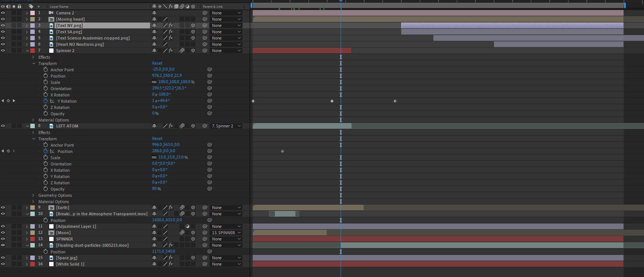Edit Spinner 2 Position value
The image size is (644, 277).
[167, 76]
